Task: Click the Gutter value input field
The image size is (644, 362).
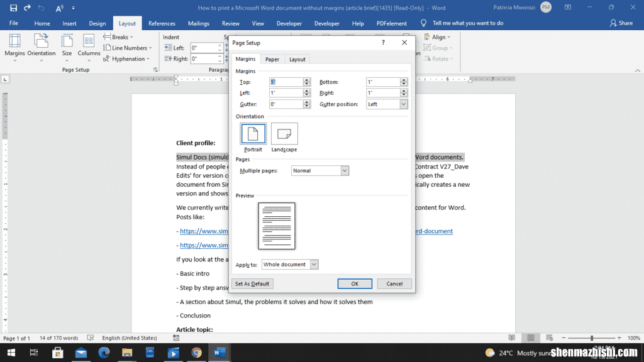Action: point(286,104)
